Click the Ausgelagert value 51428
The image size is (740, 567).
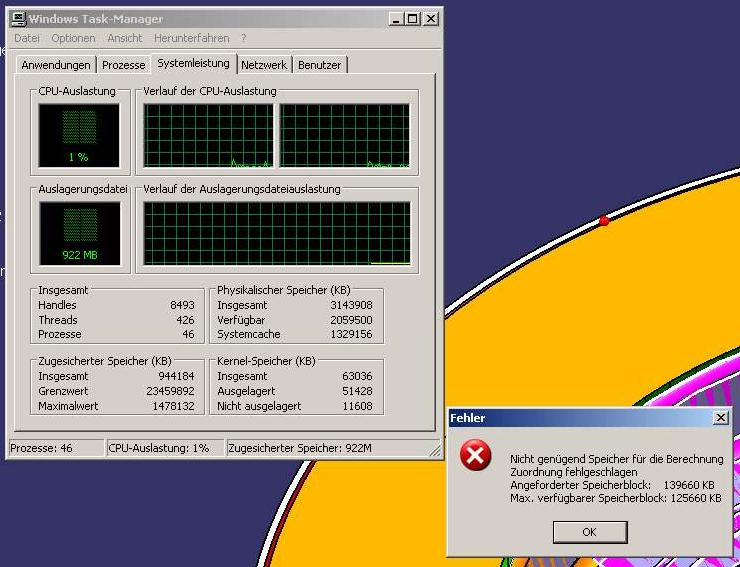[357, 391]
